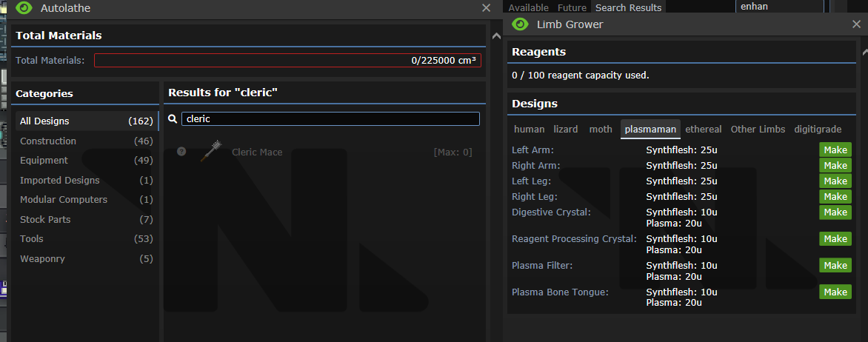Viewport: 868px width, 342px height.
Task: Select the Weaponry category
Action: coord(87,259)
